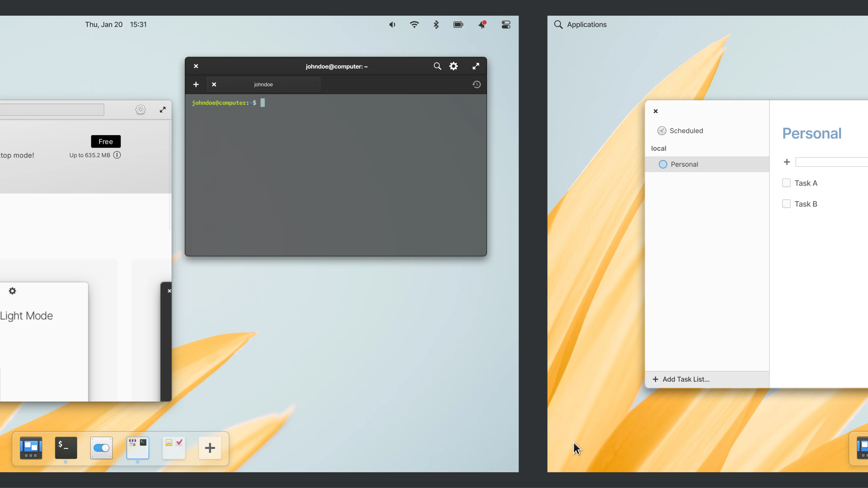This screenshot has width=868, height=488.
Task: Click the battery power indicator
Action: pyautogui.click(x=458, y=25)
